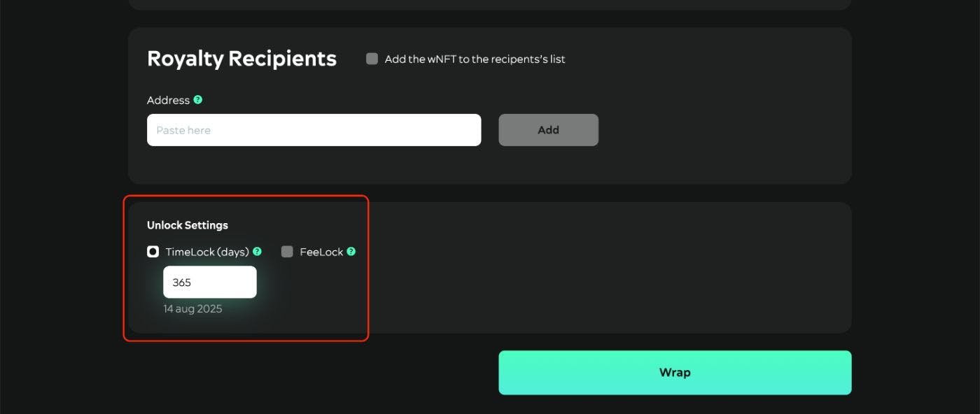Toggle the TimeLock (days) checkbox
The image size is (980, 414).
(153, 252)
